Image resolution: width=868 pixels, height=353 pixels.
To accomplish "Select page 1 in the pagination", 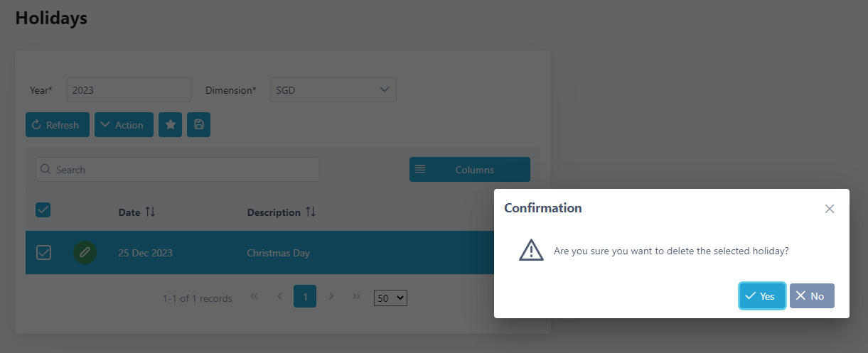I will 305,296.
